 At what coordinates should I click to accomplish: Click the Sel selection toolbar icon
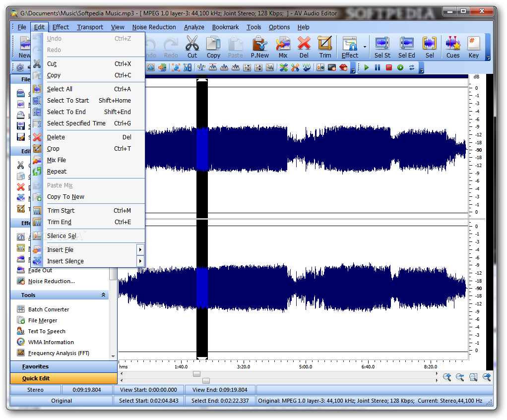point(430,44)
